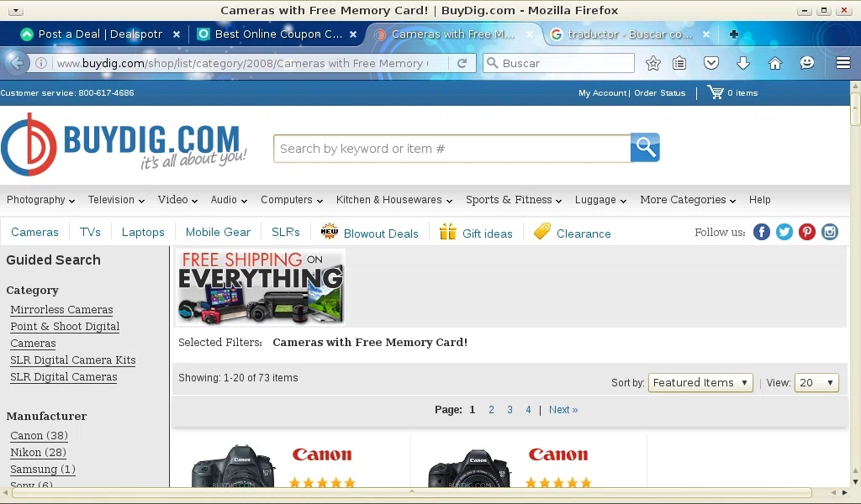This screenshot has width=861, height=504.
Task: Open the Mobile Gear link
Action: point(218,233)
